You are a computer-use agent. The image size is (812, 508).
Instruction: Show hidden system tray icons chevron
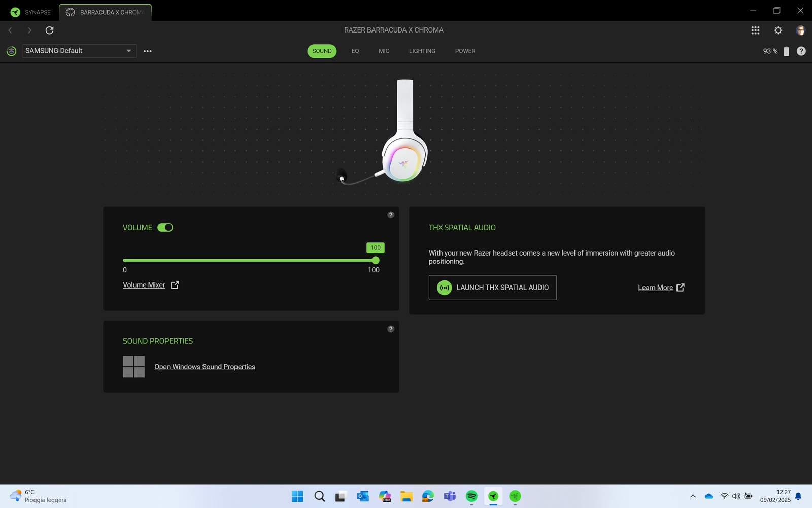pos(693,496)
